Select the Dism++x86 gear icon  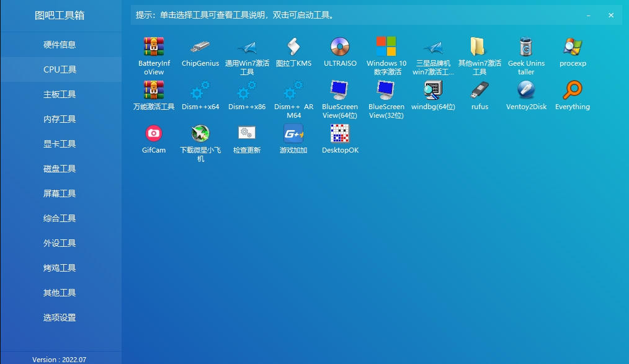click(247, 90)
